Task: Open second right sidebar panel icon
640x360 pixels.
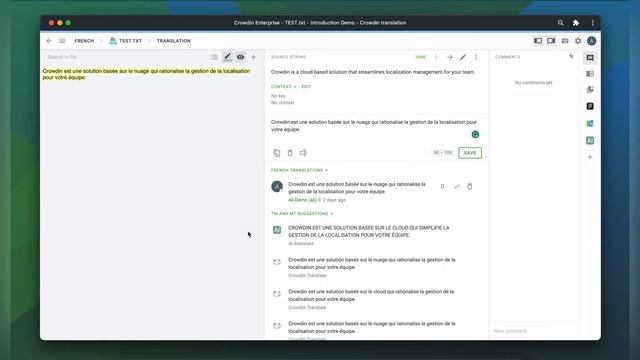Action: pos(590,74)
